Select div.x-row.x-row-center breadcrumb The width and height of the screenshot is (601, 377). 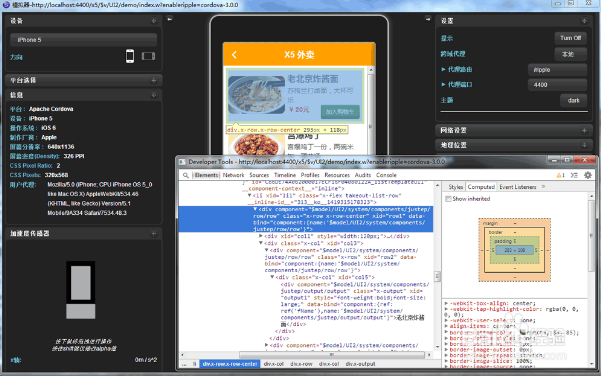(x=230, y=364)
